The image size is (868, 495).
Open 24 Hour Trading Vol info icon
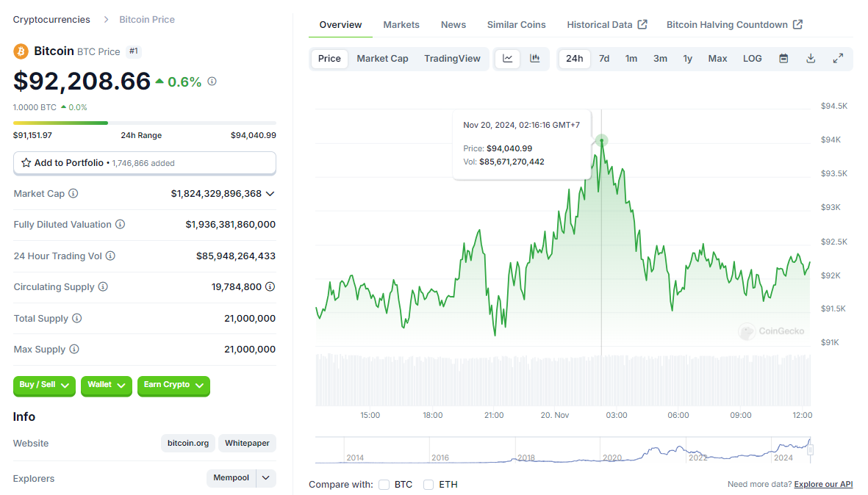[110, 256]
